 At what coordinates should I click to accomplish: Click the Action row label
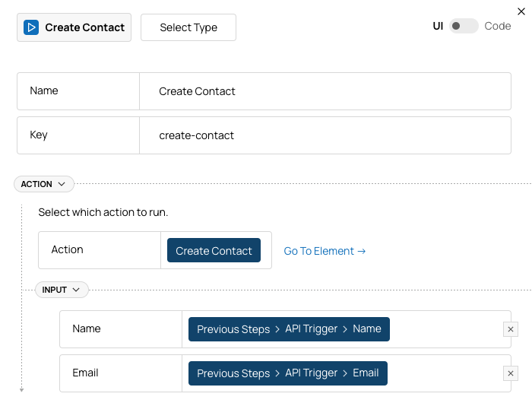click(68, 249)
